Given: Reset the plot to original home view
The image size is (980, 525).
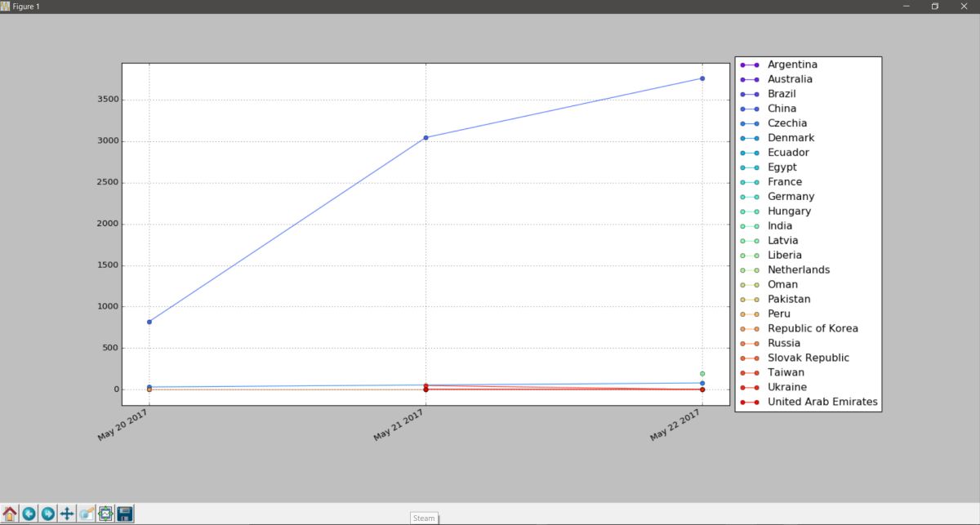Looking at the screenshot, I should coord(10,514).
